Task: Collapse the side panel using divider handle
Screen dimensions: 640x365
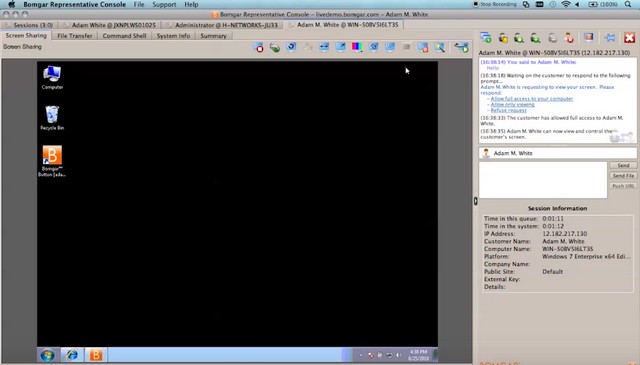Action: tap(476, 201)
